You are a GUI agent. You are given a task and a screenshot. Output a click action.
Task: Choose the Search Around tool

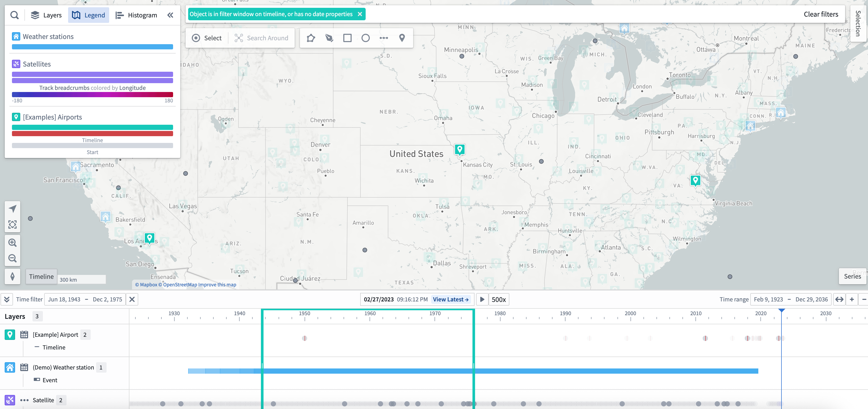click(x=261, y=38)
